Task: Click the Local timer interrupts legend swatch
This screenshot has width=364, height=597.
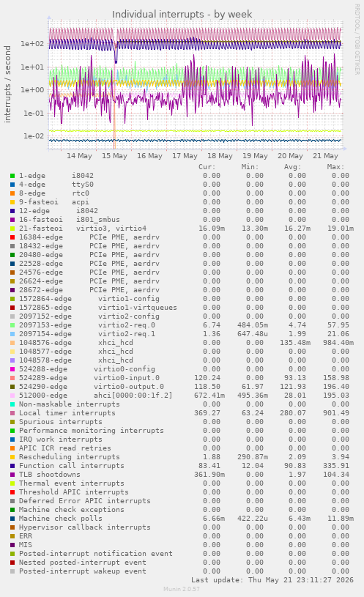Action: [12, 413]
